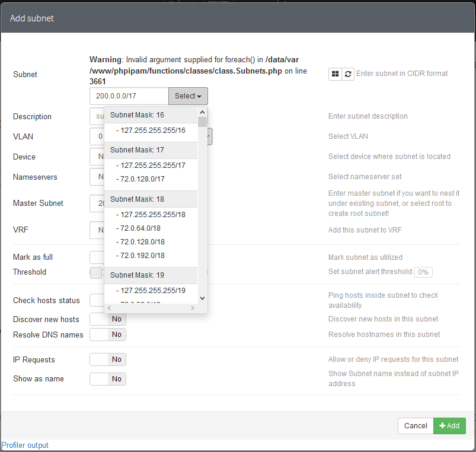476x452 pixels.
Task: Open the Profiler output link
Action: click(25, 445)
